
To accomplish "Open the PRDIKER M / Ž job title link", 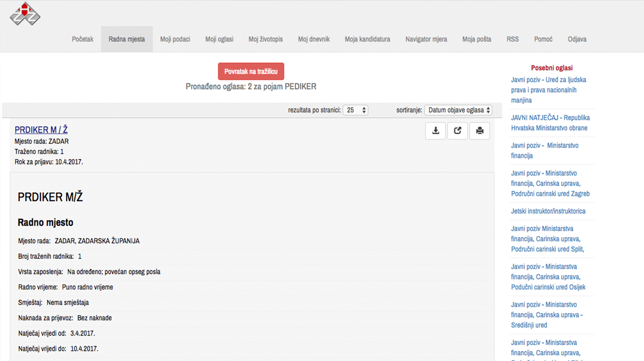I will point(41,130).
